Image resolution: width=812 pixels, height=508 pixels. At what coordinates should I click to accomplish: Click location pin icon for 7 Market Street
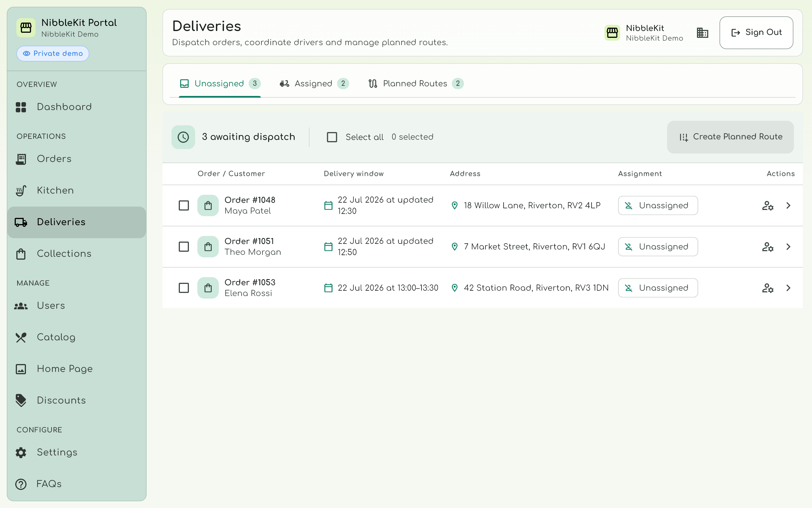(x=455, y=247)
